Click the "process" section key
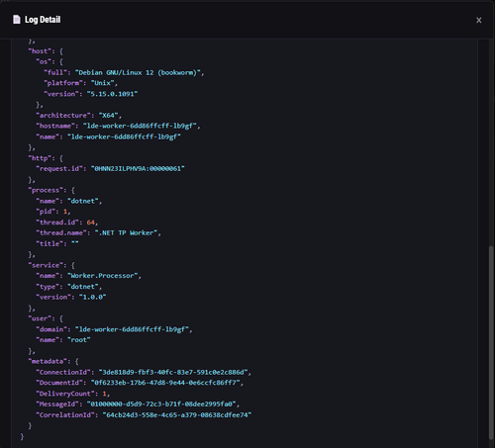 (x=46, y=190)
